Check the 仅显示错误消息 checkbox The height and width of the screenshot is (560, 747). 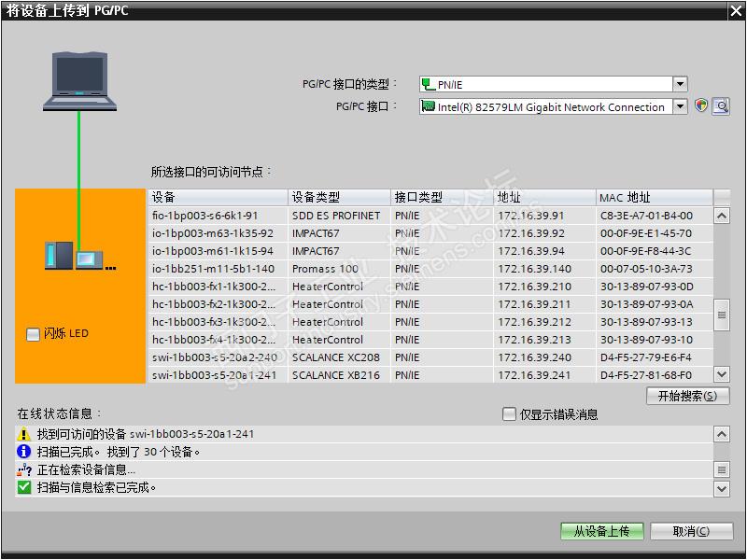click(509, 413)
